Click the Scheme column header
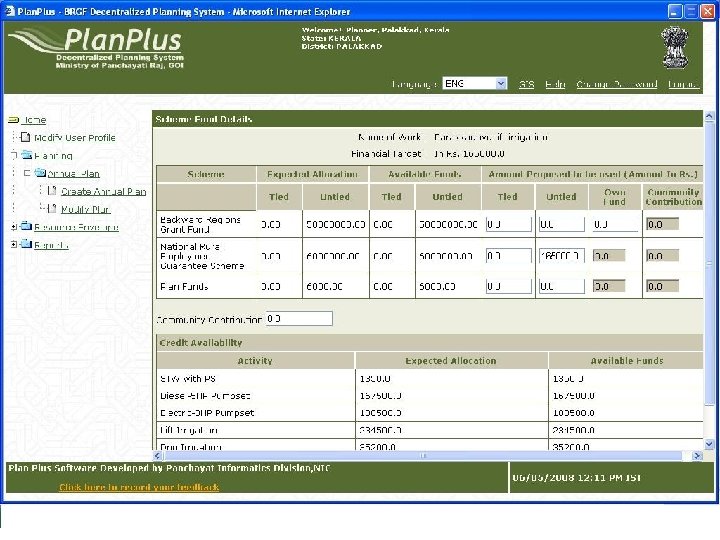 206,174
